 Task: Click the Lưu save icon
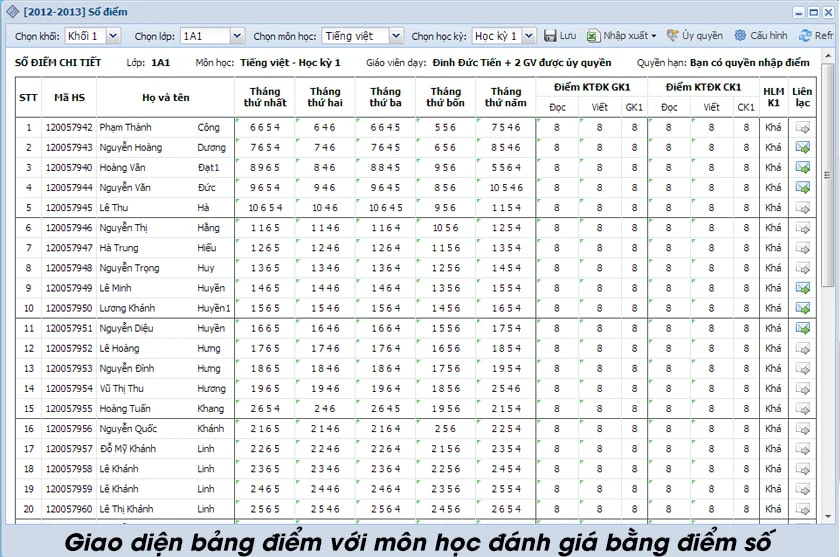click(x=550, y=36)
